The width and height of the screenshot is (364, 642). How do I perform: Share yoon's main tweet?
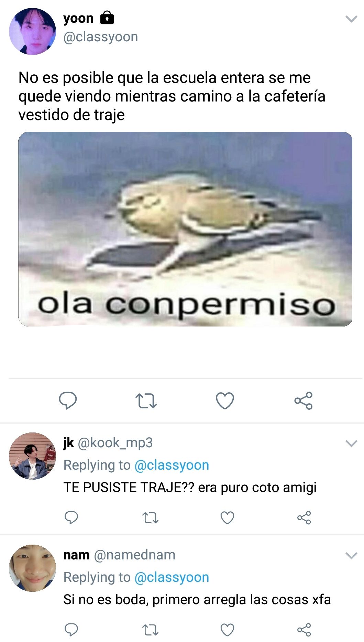[x=304, y=400]
